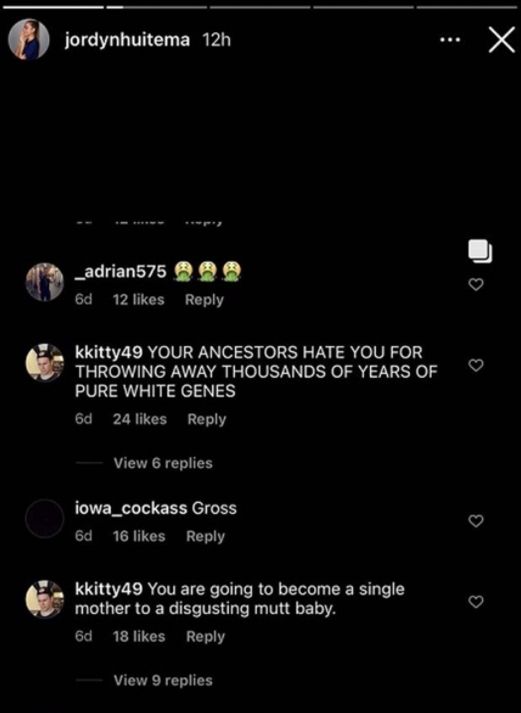Open jordynhuitema's profile picture
This screenshot has height=713, width=521.
coord(29,40)
